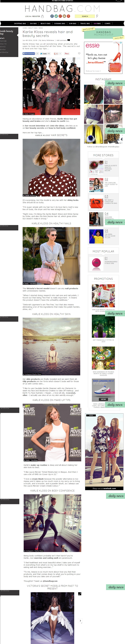The image size is (125, 644).
Task: Open the Christian Louboutin bag story thumbnail
Action: [x=96, y=202]
